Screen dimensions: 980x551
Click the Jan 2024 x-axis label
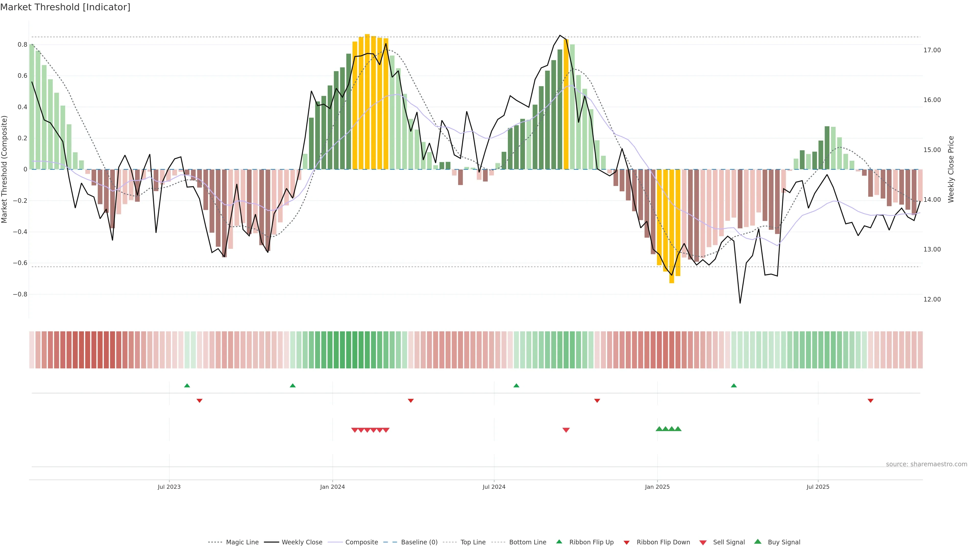click(x=332, y=487)
